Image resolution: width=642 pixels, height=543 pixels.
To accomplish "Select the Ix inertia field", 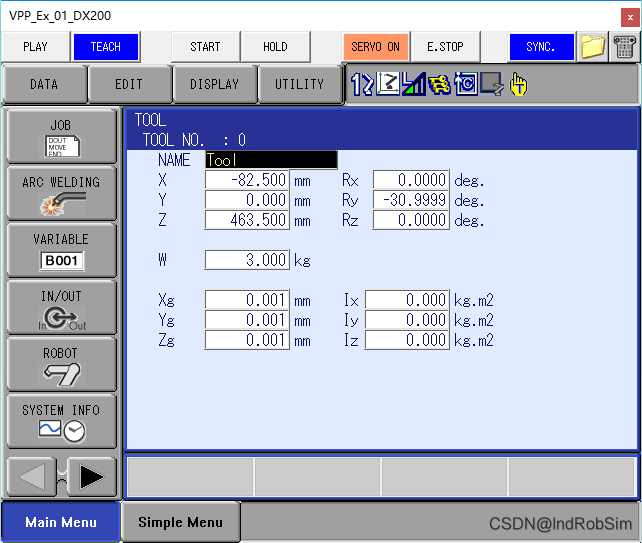I will 407,300.
